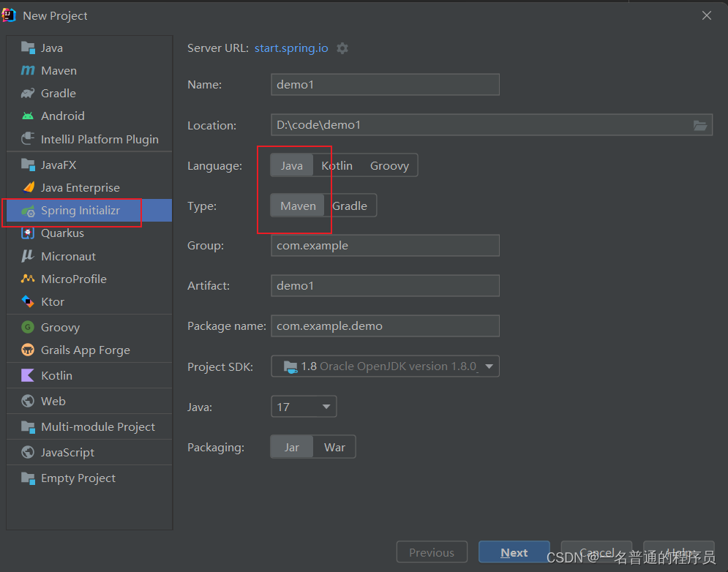Viewport: 728px width, 572px height.
Task: Select Multi-module Project label
Action: point(98,426)
